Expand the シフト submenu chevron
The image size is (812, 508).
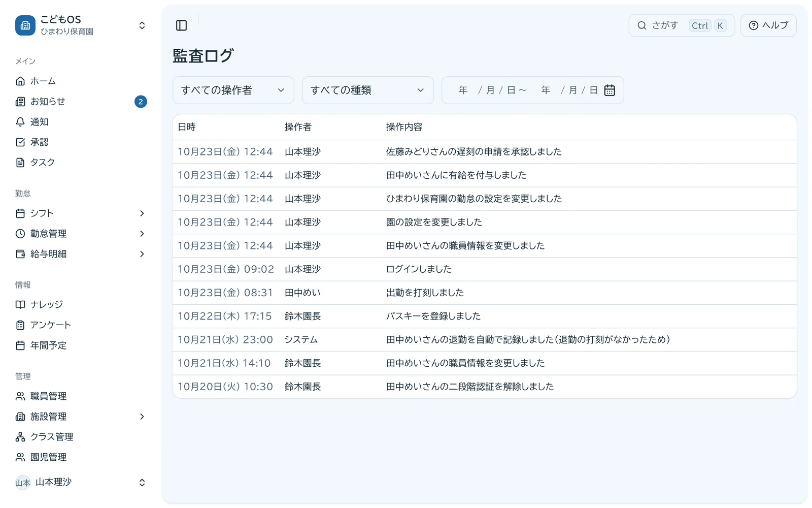pos(142,213)
